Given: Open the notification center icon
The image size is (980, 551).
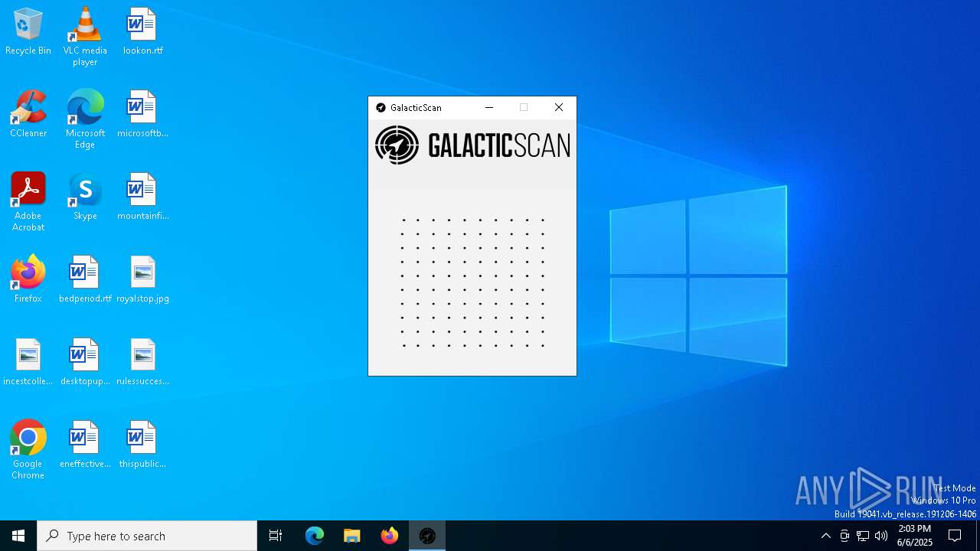Looking at the screenshot, I should click(955, 536).
